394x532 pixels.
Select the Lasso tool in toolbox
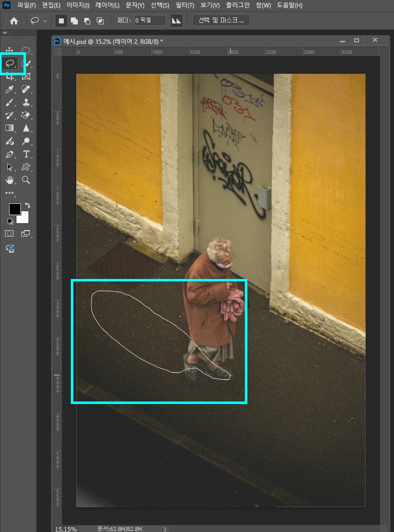point(10,63)
